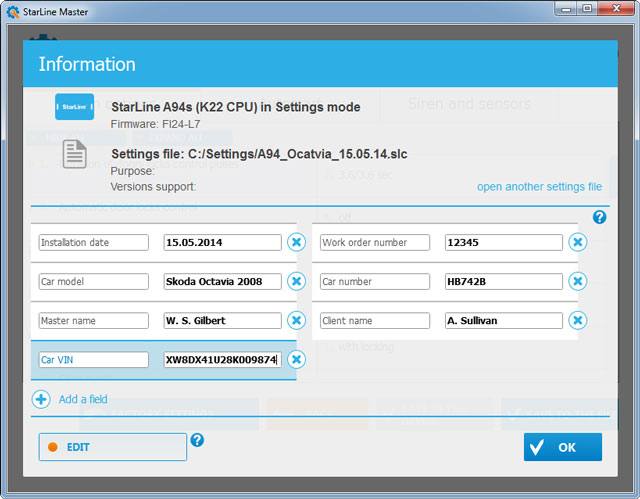The height and width of the screenshot is (499, 640).
Task: Click the Information dialog title
Action: point(87,64)
